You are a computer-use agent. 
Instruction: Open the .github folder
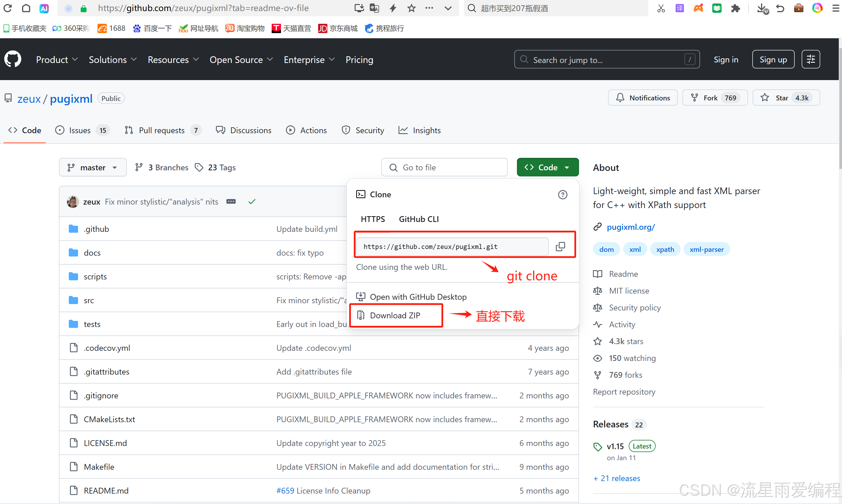[x=96, y=229]
